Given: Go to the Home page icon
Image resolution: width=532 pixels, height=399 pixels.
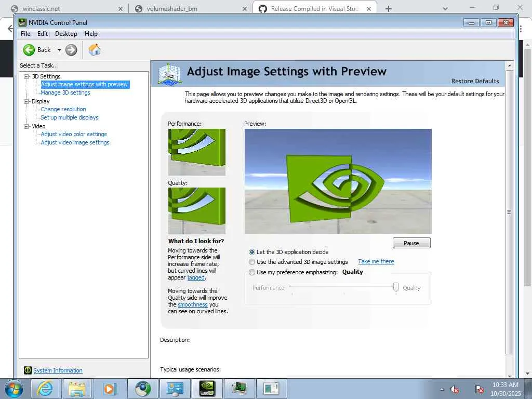Looking at the screenshot, I should click(x=95, y=49).
